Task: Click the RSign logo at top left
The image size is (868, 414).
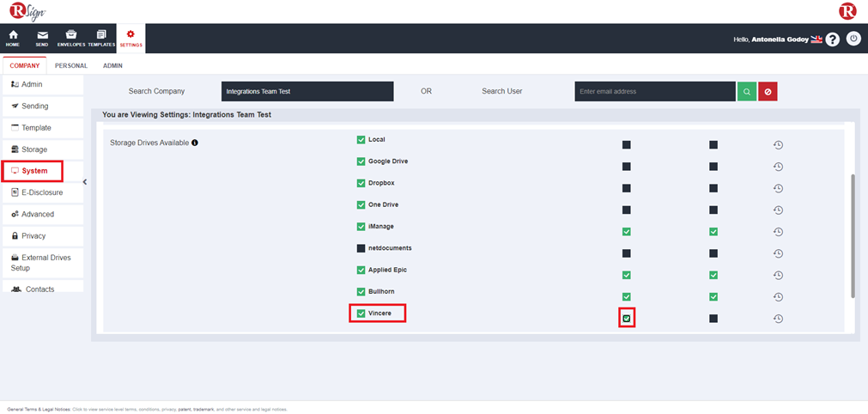Action: click(27, 12)
